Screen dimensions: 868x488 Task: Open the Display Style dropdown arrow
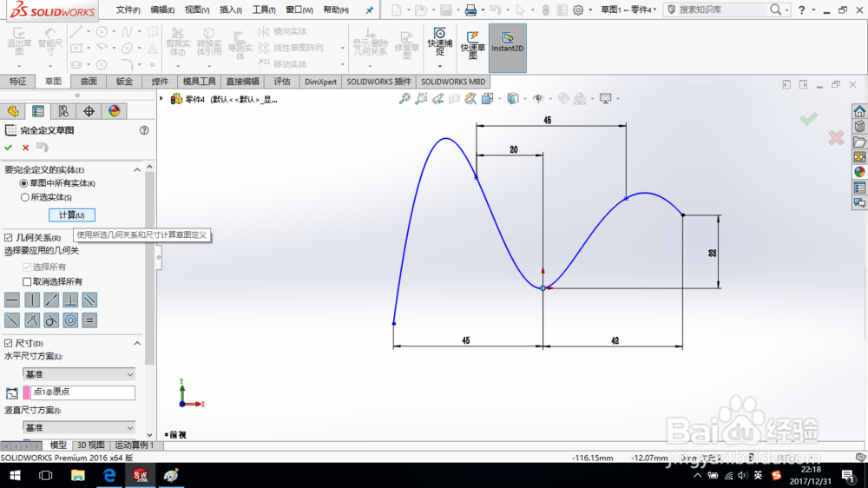[525, 99]
